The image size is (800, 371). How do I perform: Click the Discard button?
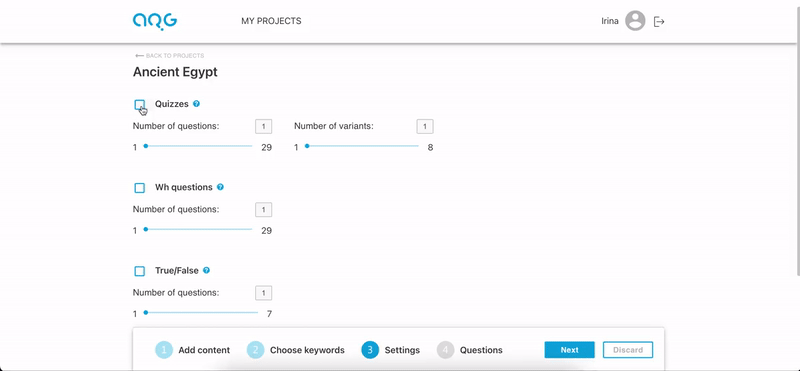[x=628, y=350]
